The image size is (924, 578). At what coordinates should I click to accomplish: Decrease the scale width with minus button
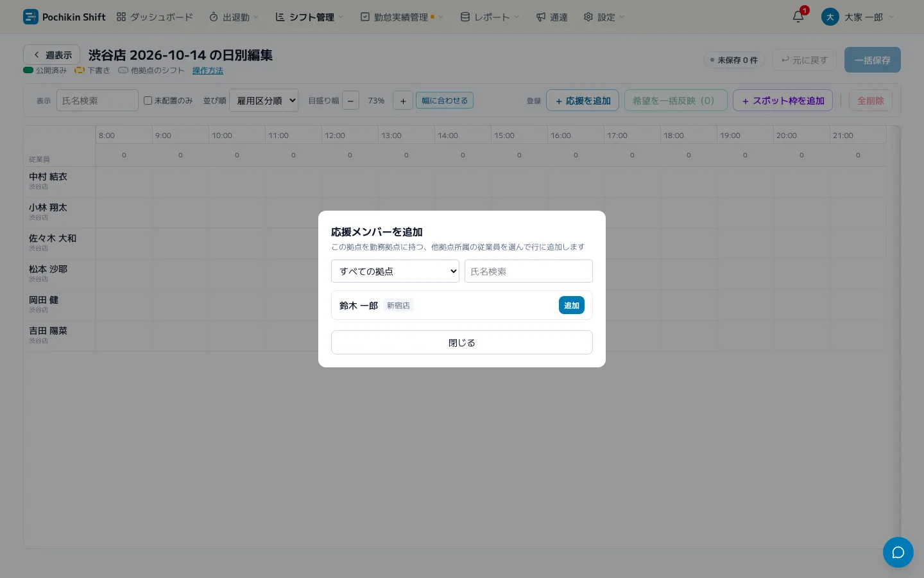[350, 101]
